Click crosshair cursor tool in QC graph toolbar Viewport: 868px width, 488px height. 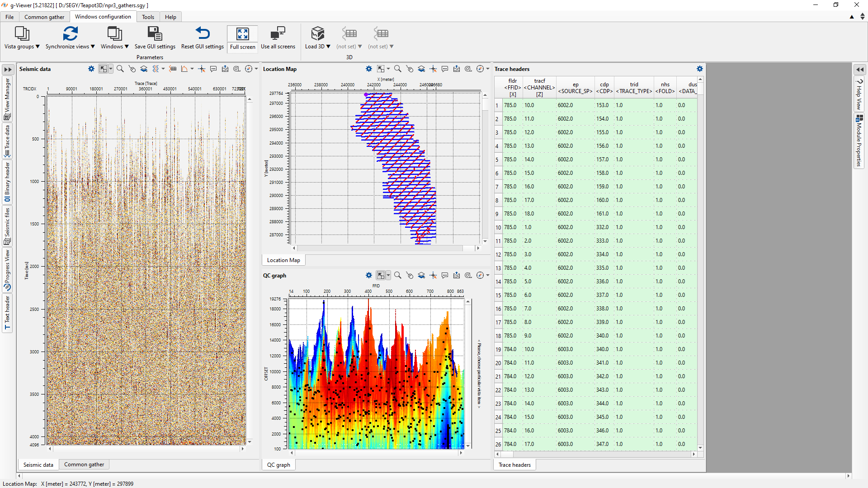(433, 275)
